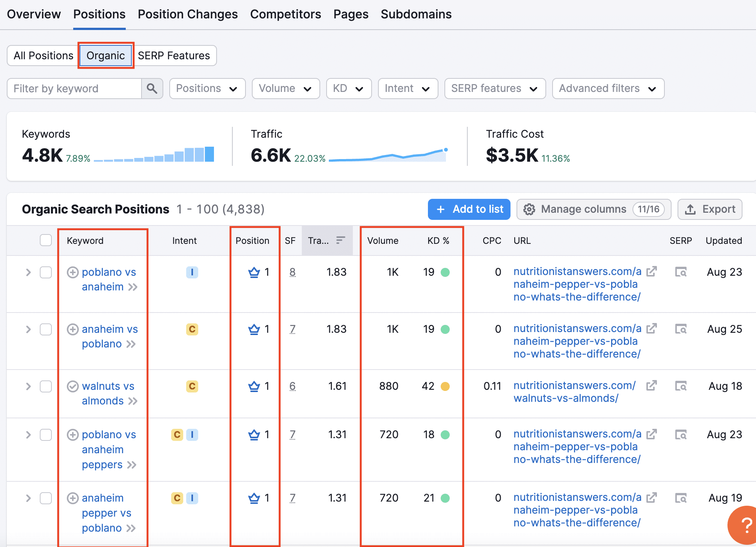The image size is (756, 547).
Task: Open the Advanced filters dropdown
Action: 608,89
